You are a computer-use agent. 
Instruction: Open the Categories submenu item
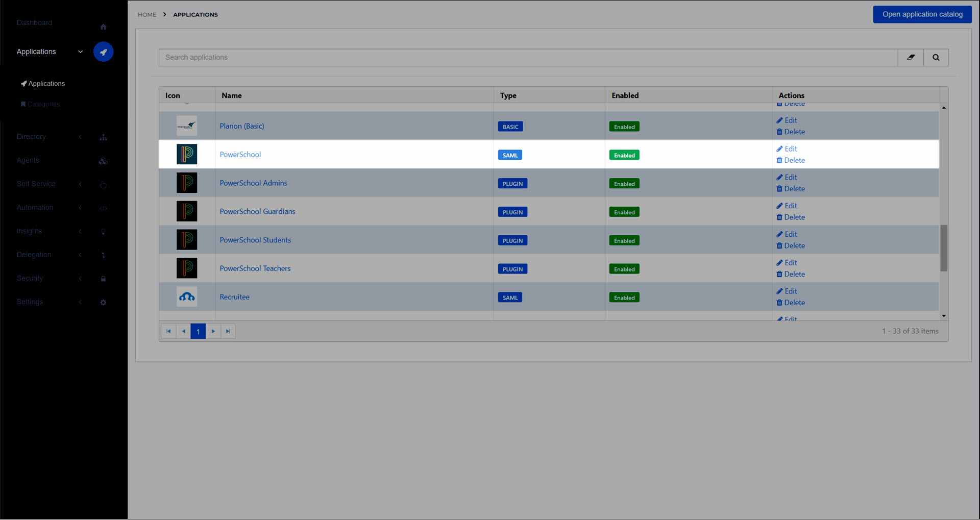[40, 104]
